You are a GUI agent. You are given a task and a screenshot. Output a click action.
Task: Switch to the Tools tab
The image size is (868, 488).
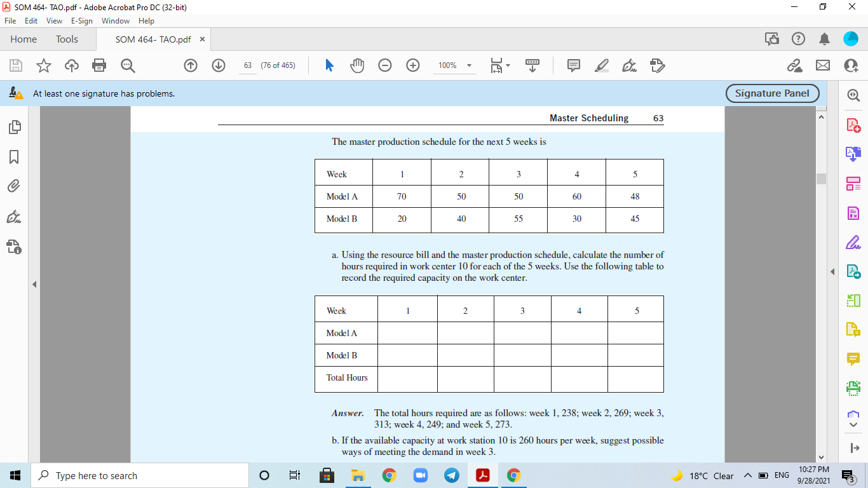[x=67, y=39]
